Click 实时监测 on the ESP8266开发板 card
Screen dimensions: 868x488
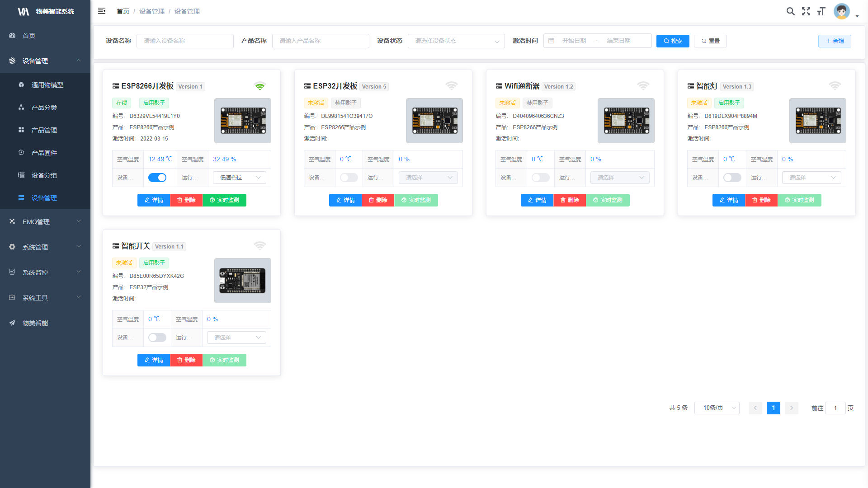(224, 200)
